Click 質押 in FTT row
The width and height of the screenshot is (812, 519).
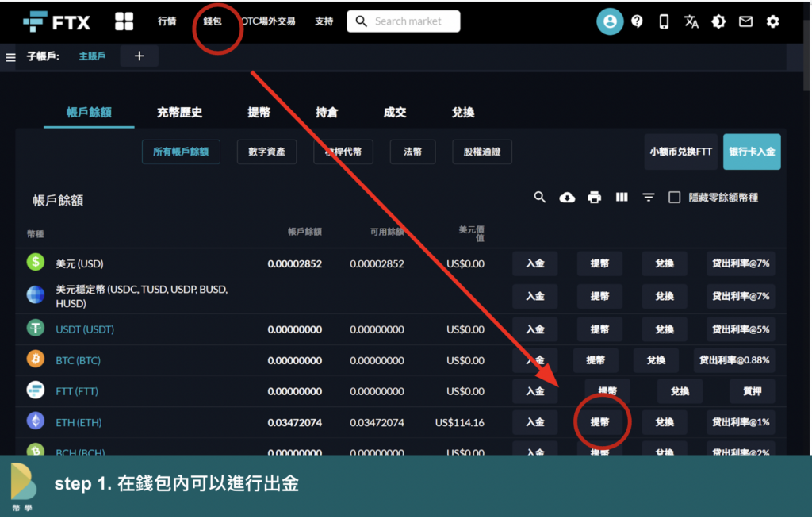click(x=752, y=391)
